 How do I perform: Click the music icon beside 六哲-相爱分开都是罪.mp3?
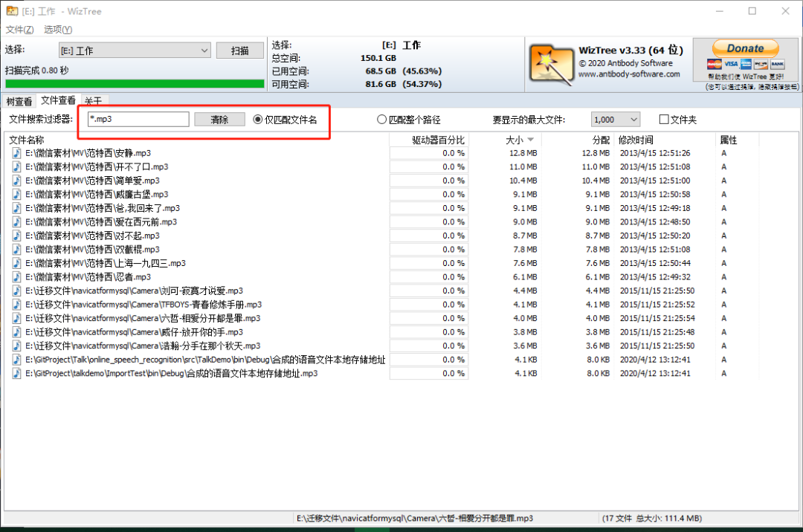(17, 319)
